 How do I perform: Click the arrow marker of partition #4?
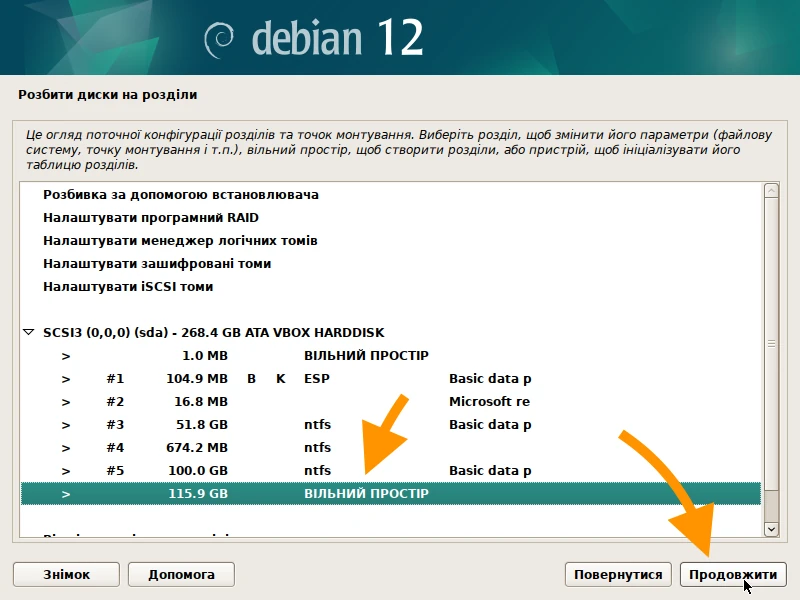66,448
